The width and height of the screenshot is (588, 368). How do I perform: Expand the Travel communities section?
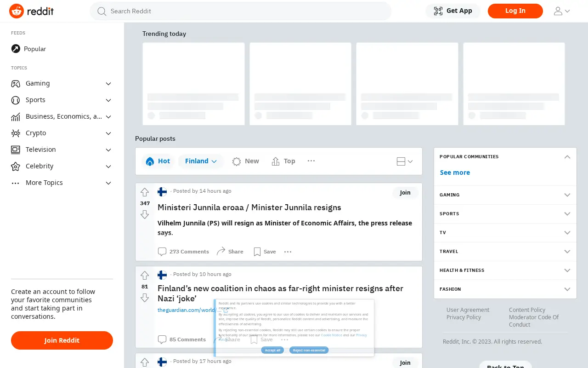tap(505, 252)
